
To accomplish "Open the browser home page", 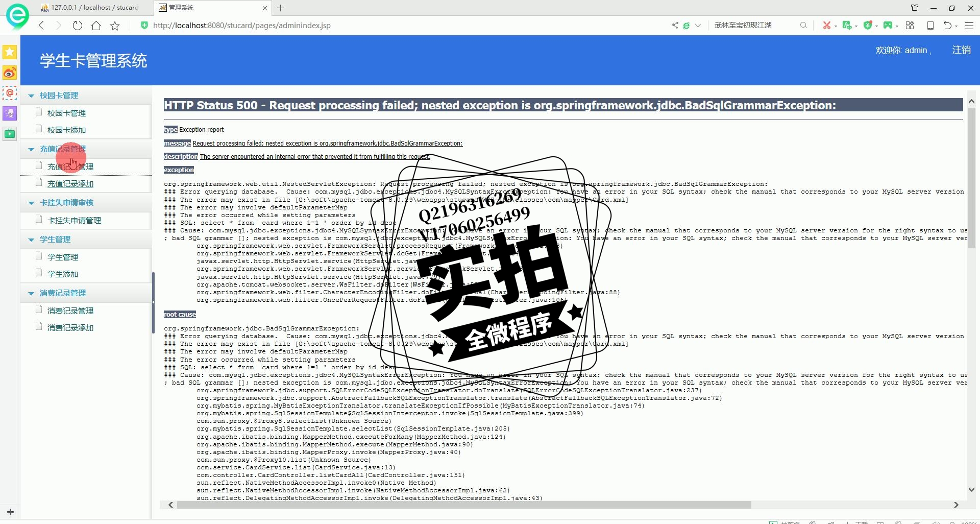I will pyautogui.click(x=96, y=26).
